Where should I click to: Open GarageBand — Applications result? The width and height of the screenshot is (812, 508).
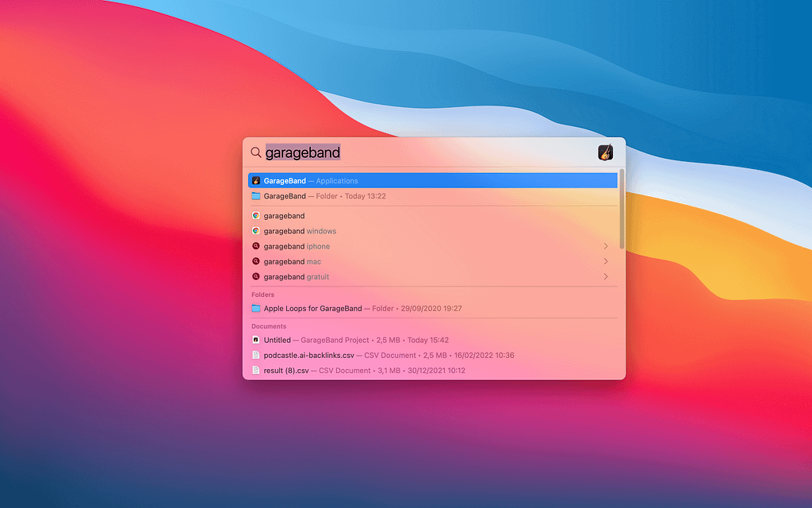click(x=433, y=180)
